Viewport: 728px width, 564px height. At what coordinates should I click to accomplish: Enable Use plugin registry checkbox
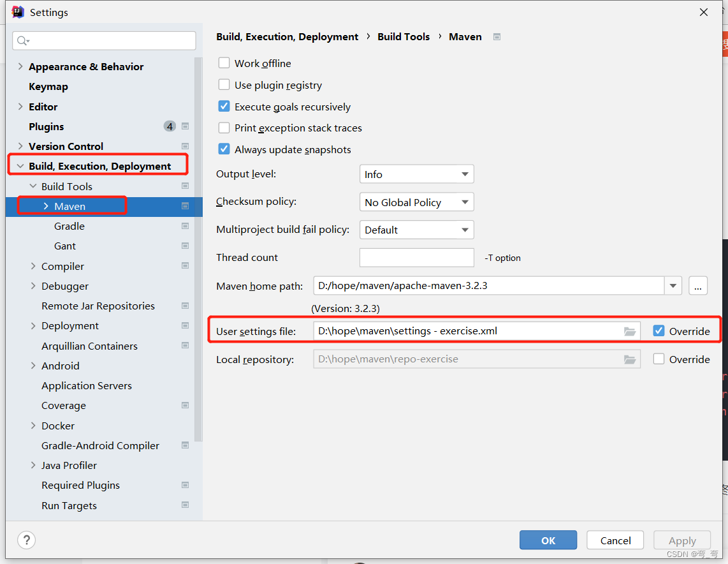tap(224, 85)
